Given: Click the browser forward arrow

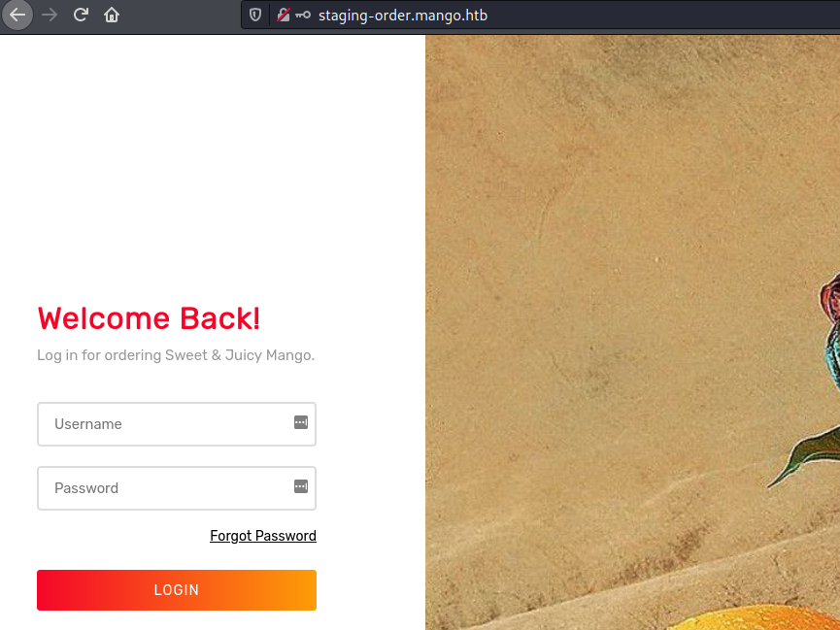Looking at the screenshot, I should point(50,15).
